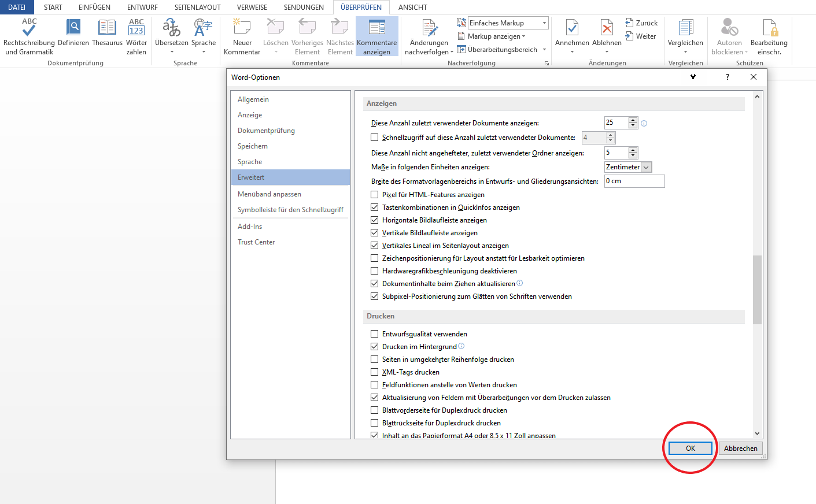Click Breite des Formatvorlagenbereichs field
The height and width of the screenshot is (504, 816).
(634, 181)
